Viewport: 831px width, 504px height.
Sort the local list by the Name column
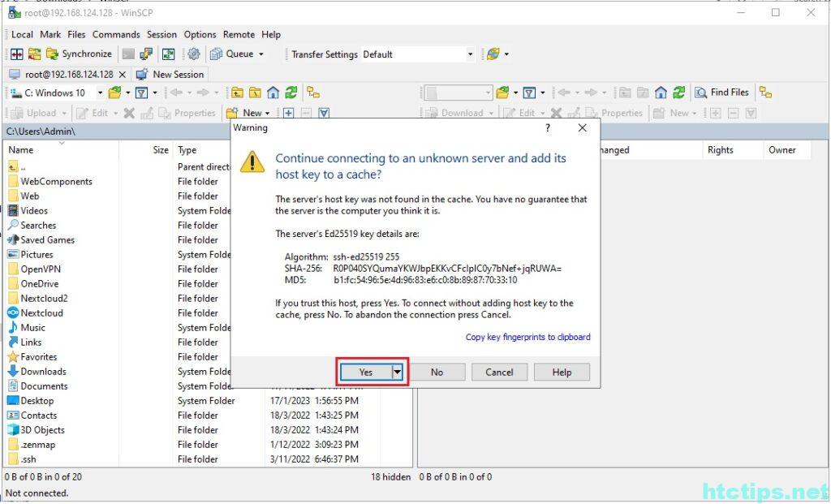pyautogui.click(x=62, y=150)
